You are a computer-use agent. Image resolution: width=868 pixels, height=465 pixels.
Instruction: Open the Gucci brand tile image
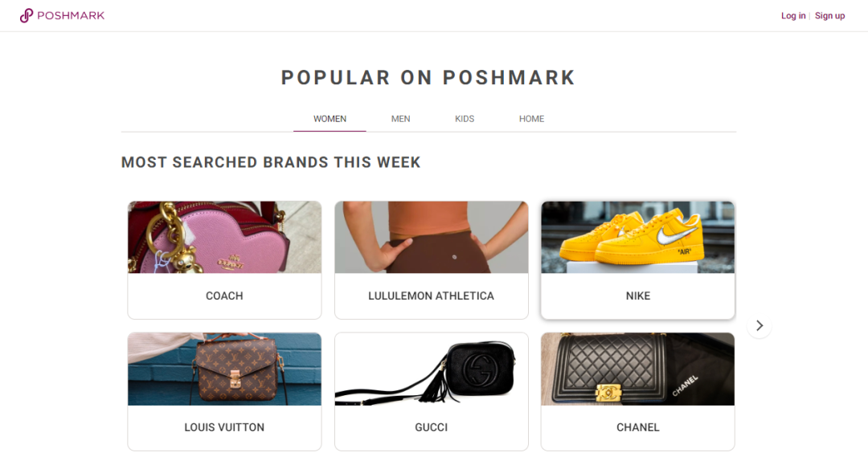point(431,368)
